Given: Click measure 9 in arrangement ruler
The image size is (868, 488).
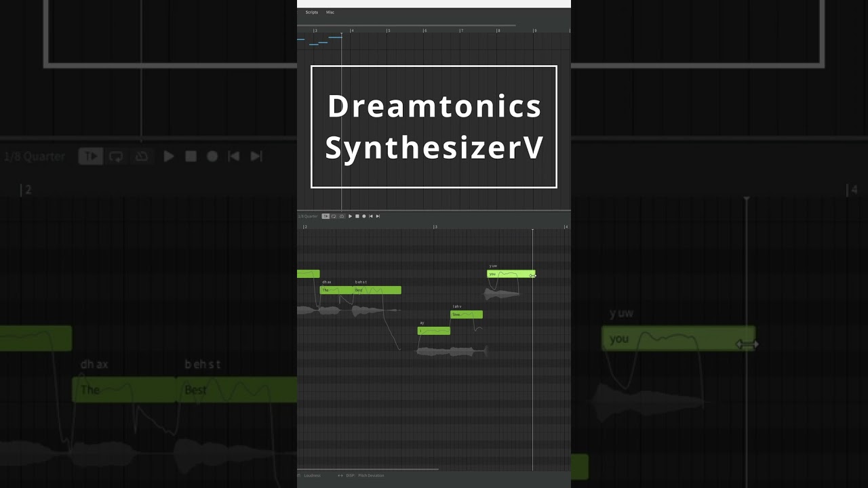Looking at the screenshot, I should (x=534, y=30).
